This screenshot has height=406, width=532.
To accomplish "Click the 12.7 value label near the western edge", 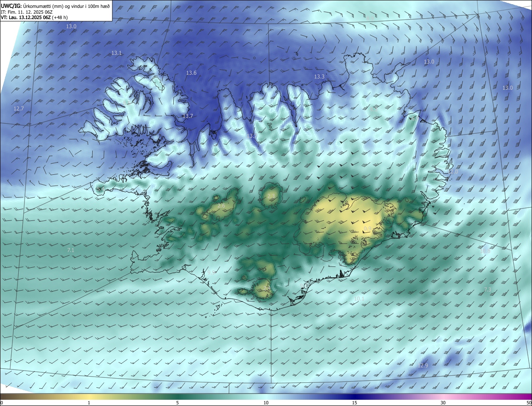I will [x=19, y=109].
